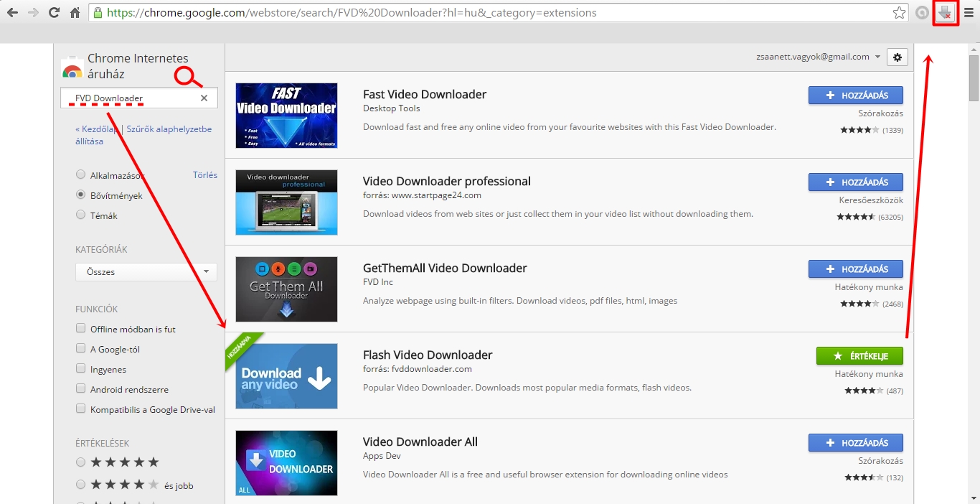Viewport: 980px width, 504px height.
Task: Go back with the browser back arrow
Action: pyautogui.click(x=12, y=12)
